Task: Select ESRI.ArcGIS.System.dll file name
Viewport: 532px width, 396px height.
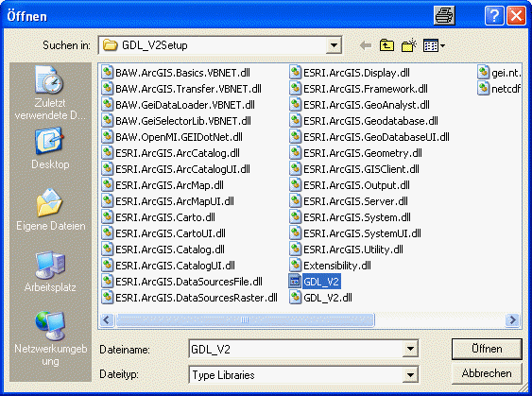Action: (x=357, y=217)
